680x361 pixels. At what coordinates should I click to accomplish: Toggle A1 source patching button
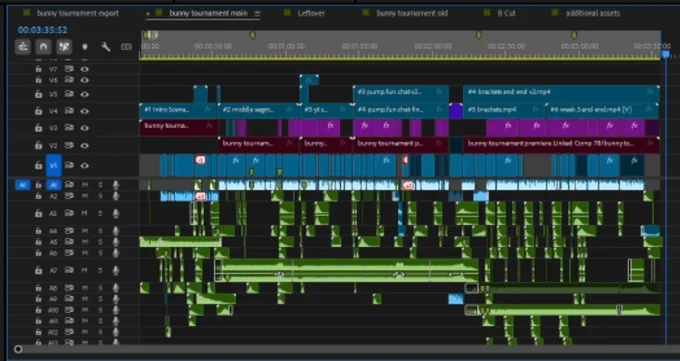point(23,185)
